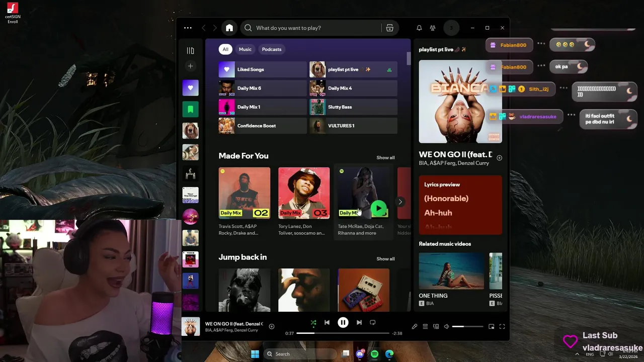
Task: Collapse Your Library icon
Action: point(190,50)
